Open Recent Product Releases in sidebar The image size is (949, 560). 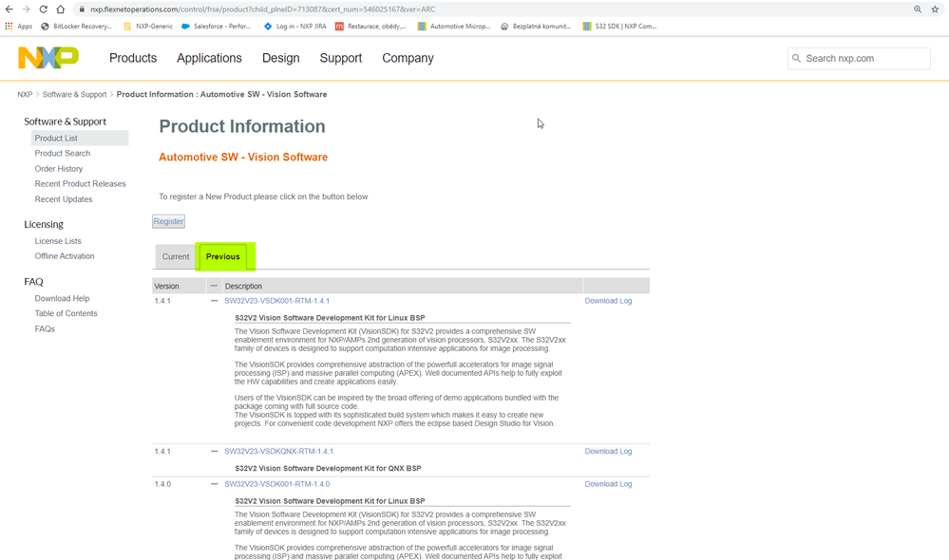pos(81,184)
